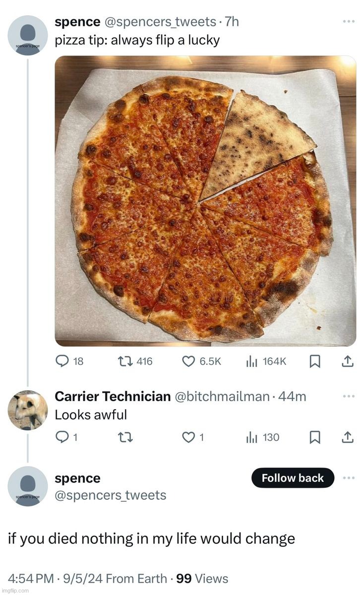Open @spencers_tweets handle under spence
This screenshot has width=364, height=595.
pos(111,495)
